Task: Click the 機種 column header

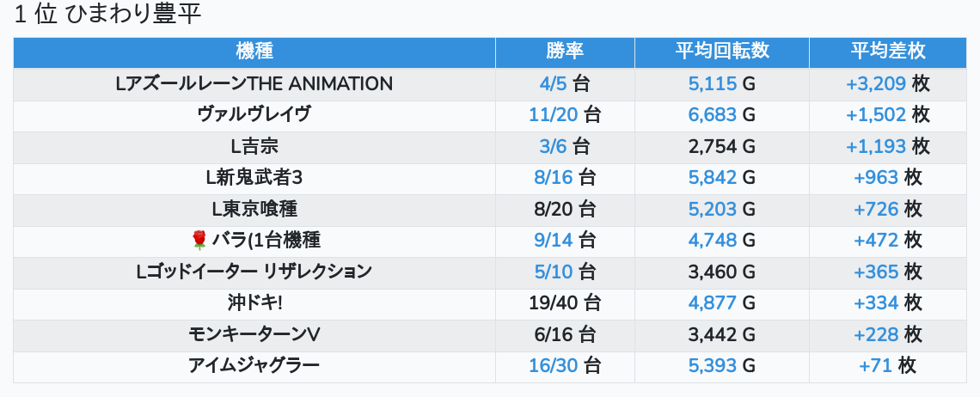Action: point(254,52)
